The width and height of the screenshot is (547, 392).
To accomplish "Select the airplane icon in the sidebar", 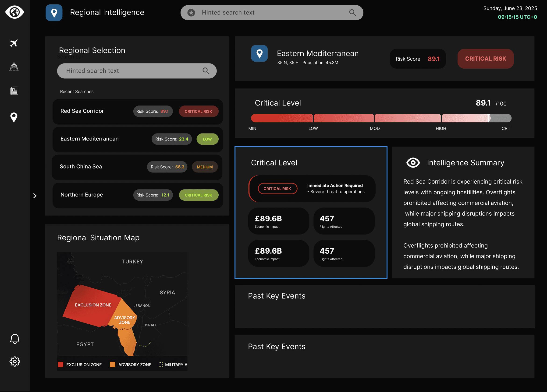I will [x=14, y=43].
